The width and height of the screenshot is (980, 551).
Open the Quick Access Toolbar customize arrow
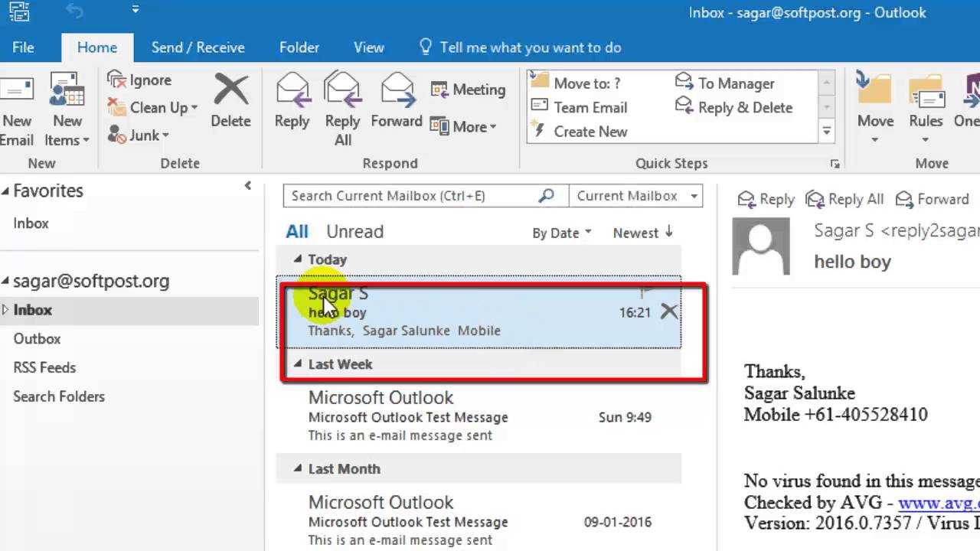(135, 10)
